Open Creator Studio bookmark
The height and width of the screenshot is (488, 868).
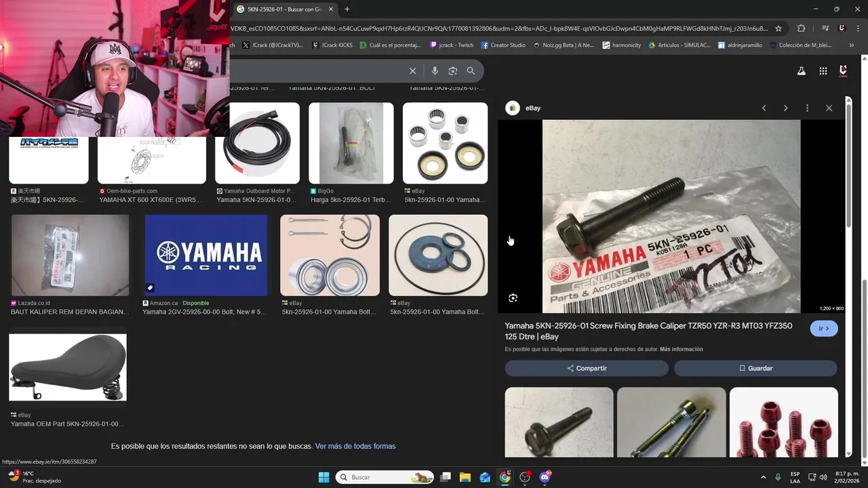pos(503,45)
